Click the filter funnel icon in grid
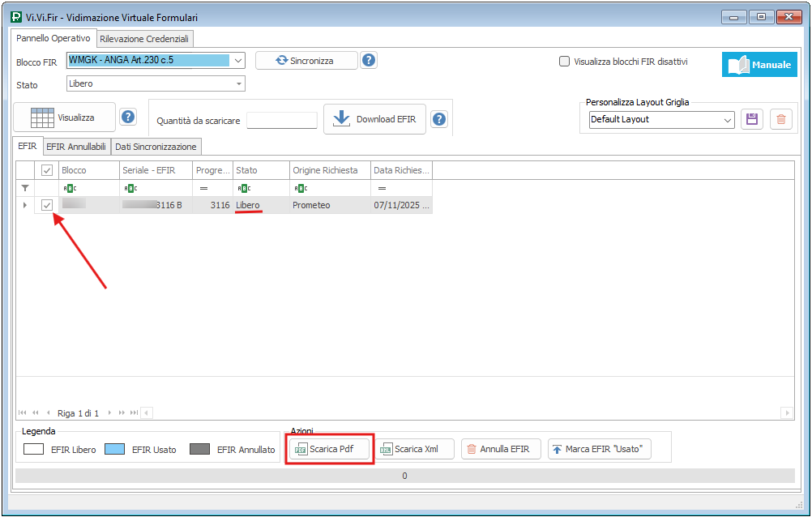812x517 pixels. click(x=24, y=188)
